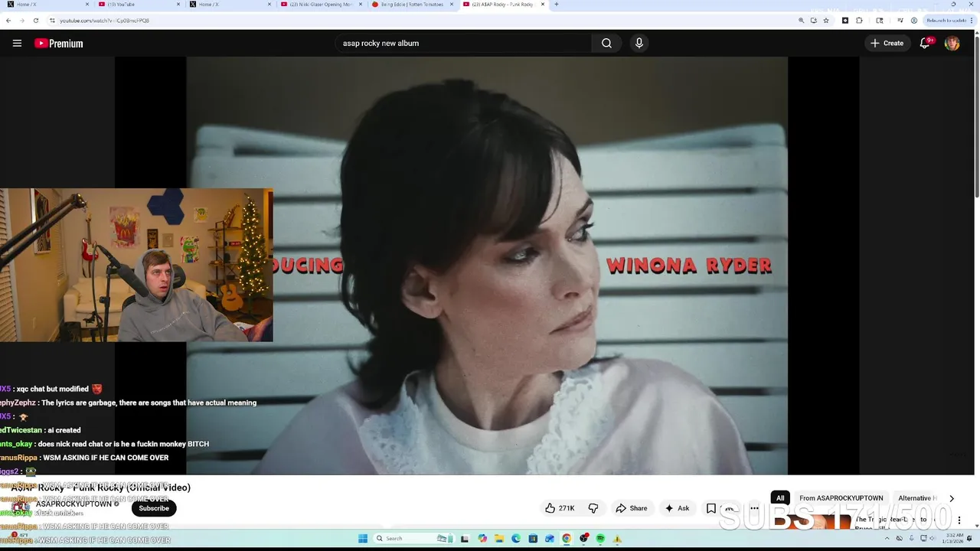Open the taskbar clock showing 3:32 AM
Viewport: 980px width, 551px height.
coord(955,539)
